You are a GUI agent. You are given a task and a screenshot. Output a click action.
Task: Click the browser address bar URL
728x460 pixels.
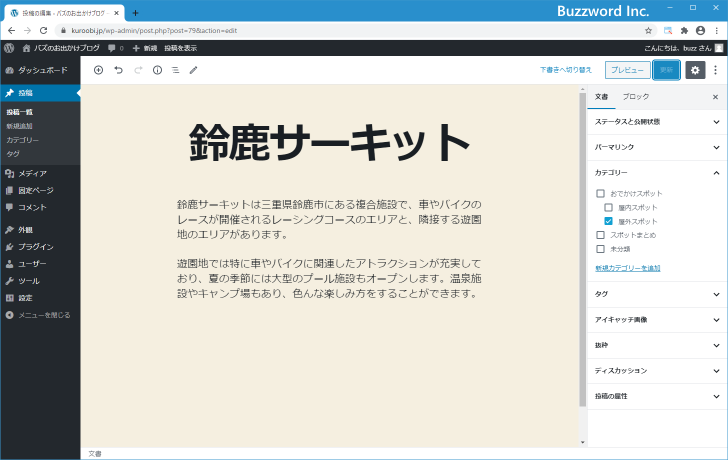pos(154,31)
